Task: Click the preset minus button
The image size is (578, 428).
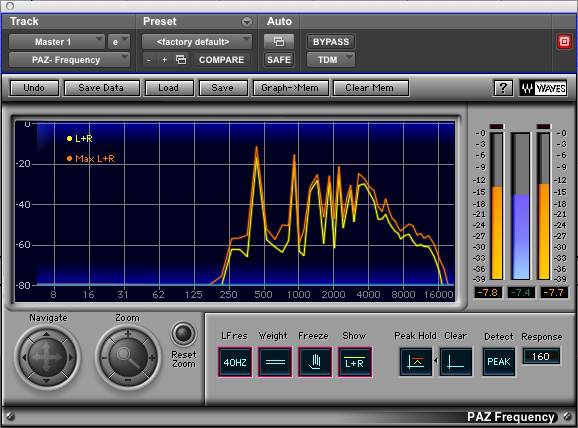Action: click(149, 60)
